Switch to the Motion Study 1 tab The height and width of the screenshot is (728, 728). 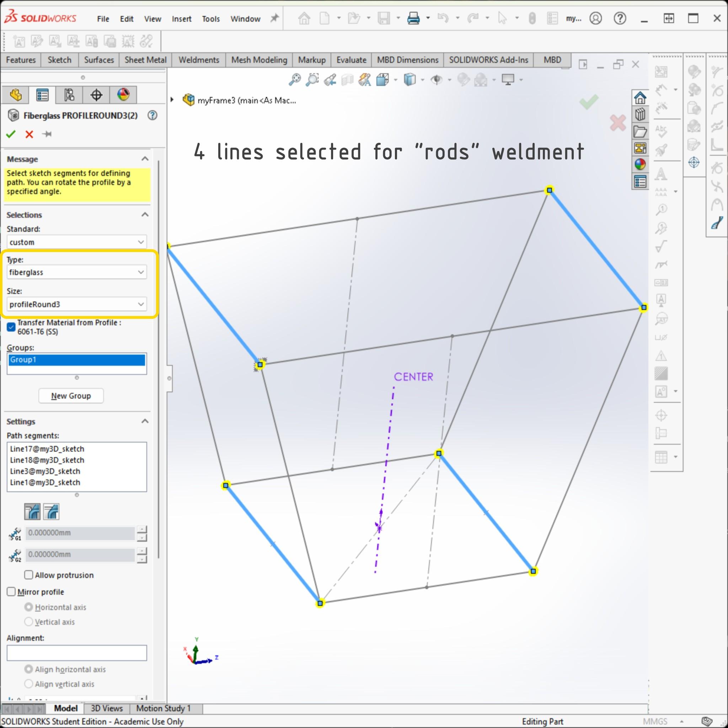point(164,708)
